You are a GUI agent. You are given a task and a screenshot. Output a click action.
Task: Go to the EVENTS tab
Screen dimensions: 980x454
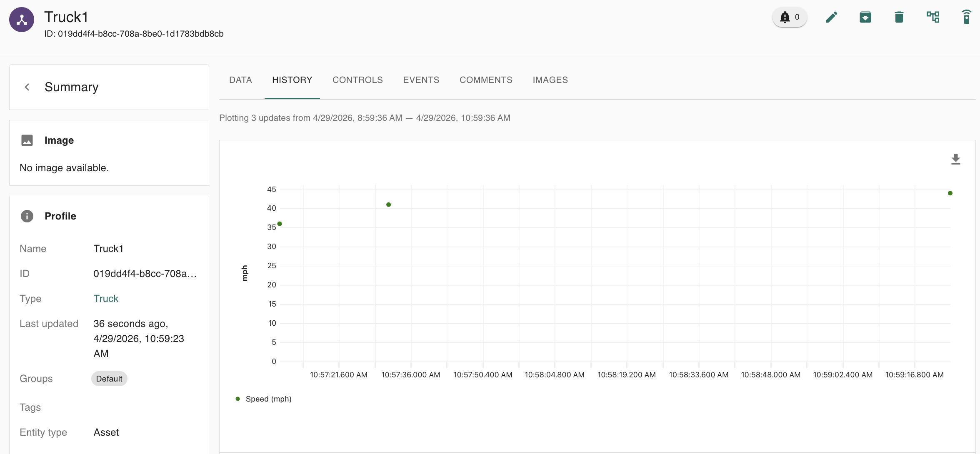tap(421, 80)
